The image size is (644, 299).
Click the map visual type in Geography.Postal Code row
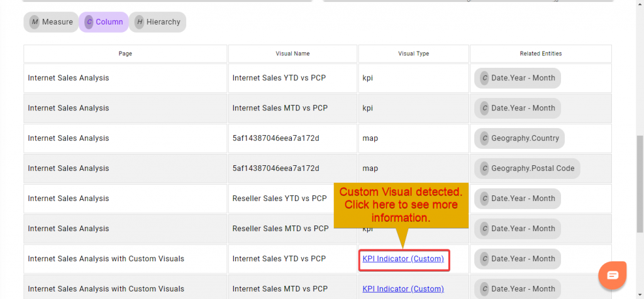pos(370,168)
